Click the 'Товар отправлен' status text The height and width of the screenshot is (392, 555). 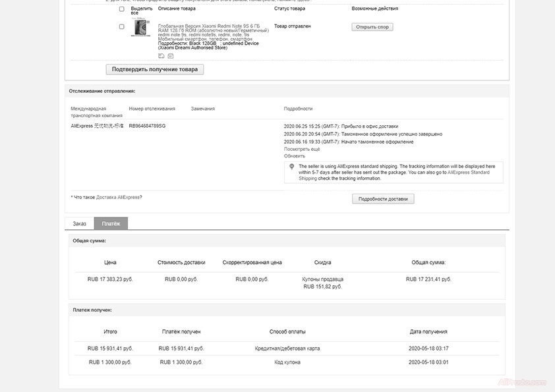(x=292, y=26)
